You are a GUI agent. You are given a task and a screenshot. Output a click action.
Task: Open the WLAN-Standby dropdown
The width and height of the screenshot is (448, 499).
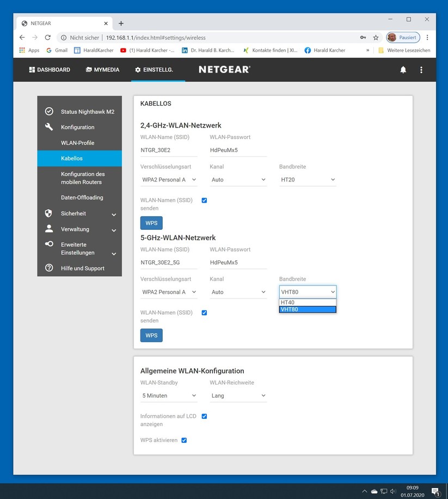169,395
